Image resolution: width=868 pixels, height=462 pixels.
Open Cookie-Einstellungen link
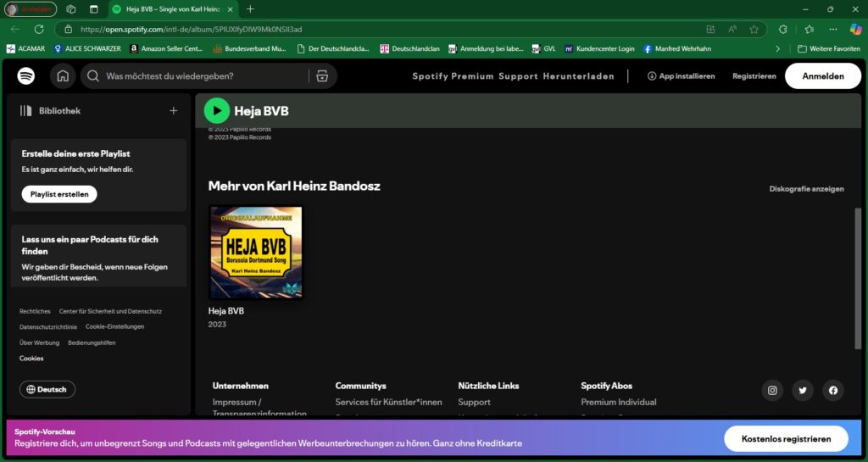click(x=114, y=326)
